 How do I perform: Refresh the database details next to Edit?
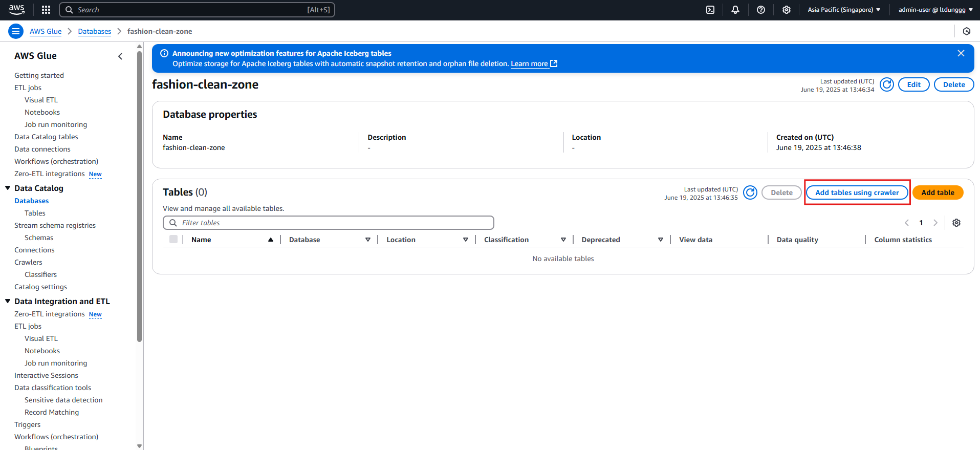tap(887, 84)
